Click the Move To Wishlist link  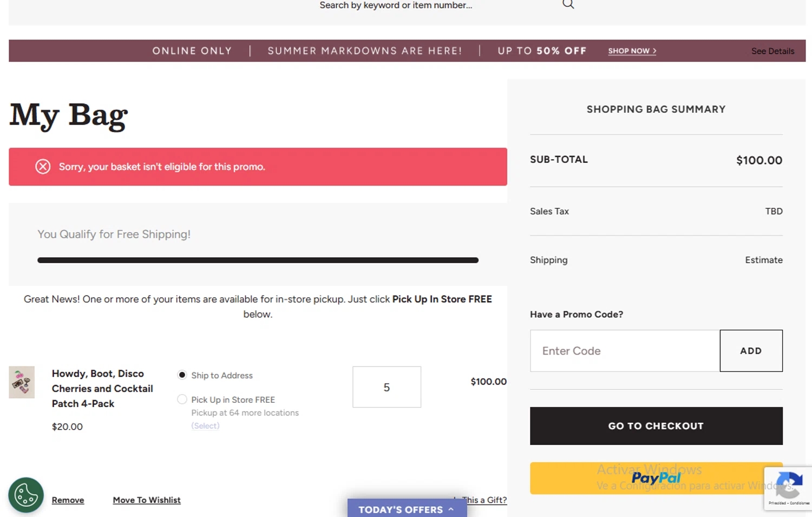coord(147,500)
